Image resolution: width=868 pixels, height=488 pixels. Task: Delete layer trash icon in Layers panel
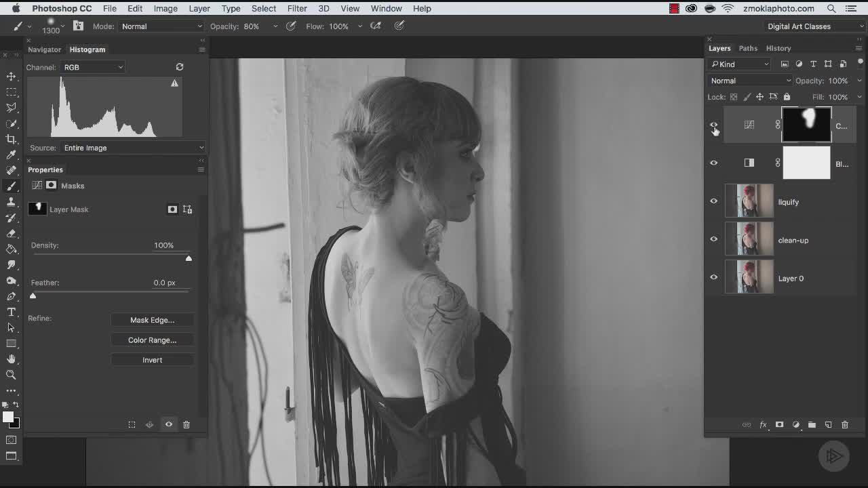845,425
